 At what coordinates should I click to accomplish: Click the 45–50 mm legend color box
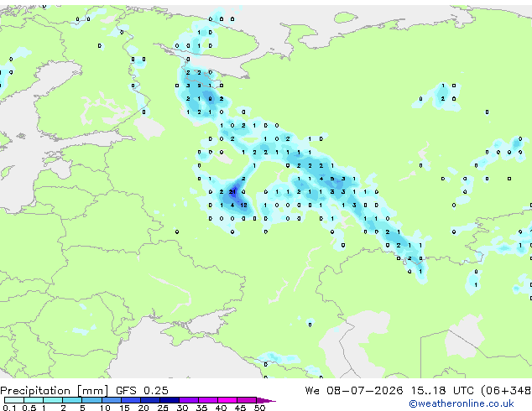coord(247,400)
